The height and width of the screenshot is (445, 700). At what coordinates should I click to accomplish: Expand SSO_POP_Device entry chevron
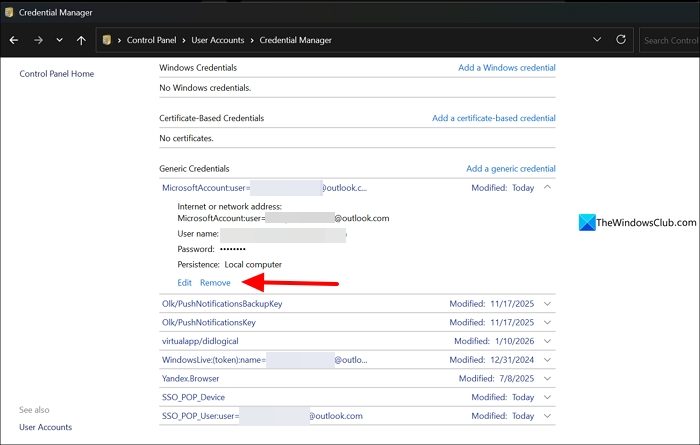point(547,398)
